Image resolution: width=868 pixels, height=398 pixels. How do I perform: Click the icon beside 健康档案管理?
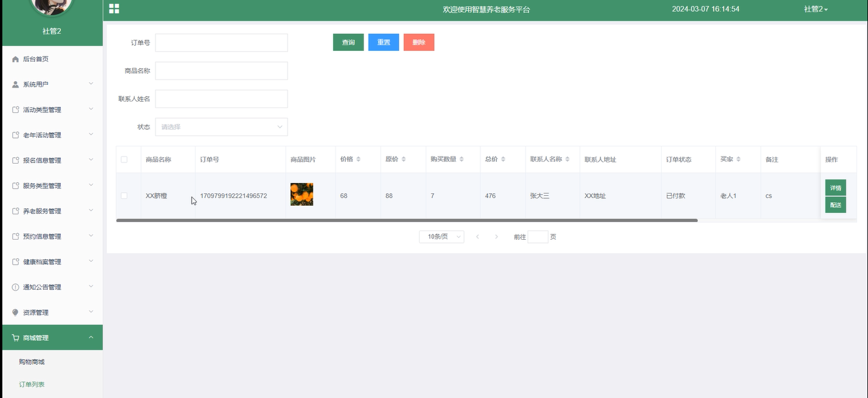pos(16,262)
